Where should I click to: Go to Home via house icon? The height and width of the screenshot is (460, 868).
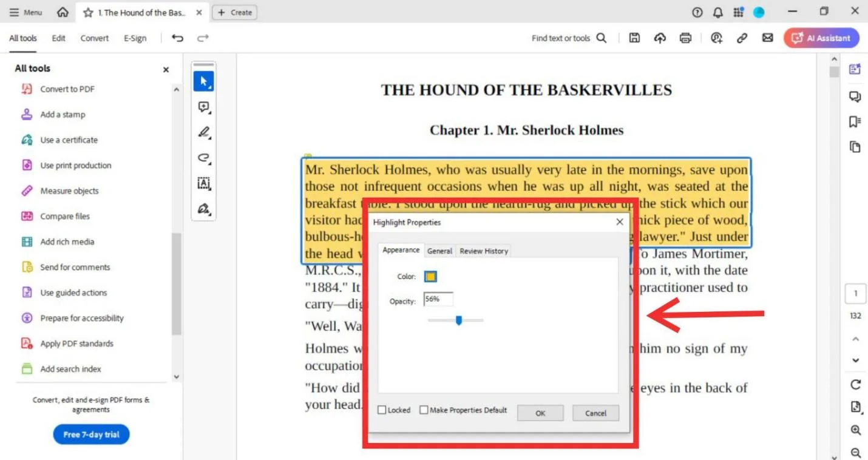(x=63, y=12)
